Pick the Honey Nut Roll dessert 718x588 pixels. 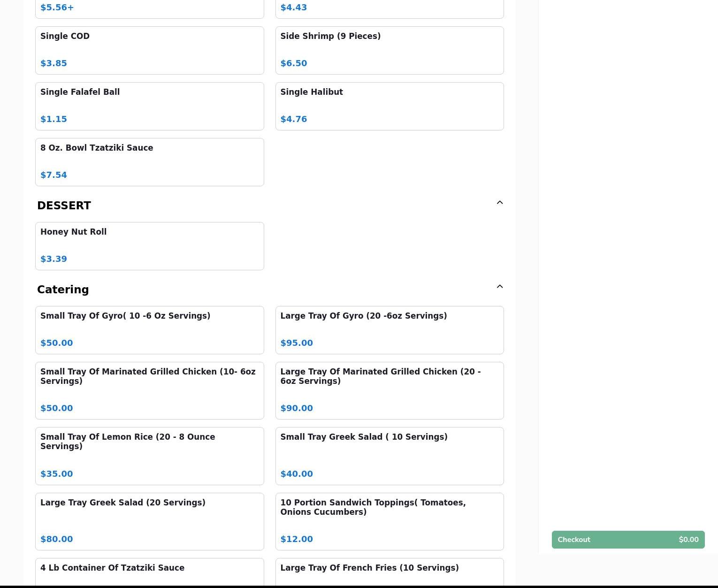[149, 246]
